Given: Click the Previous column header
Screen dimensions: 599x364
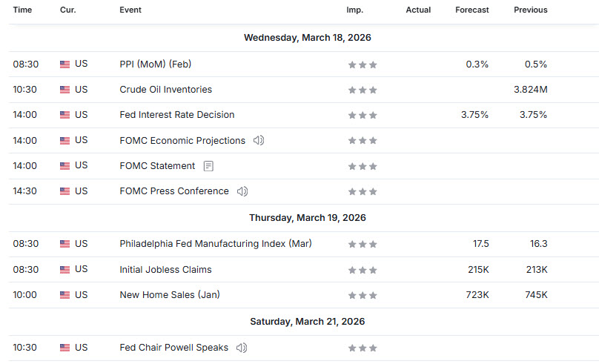Looking at the screenshot, I should tap(531, 10).
